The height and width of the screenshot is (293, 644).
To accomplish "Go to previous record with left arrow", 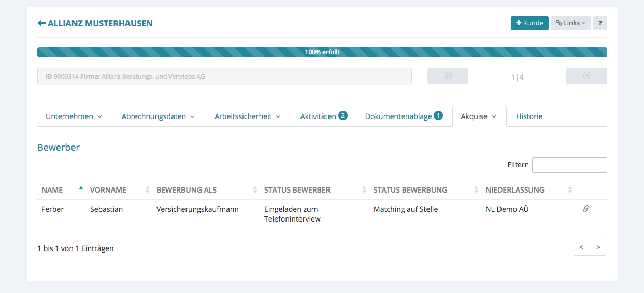I will [448, 76].
